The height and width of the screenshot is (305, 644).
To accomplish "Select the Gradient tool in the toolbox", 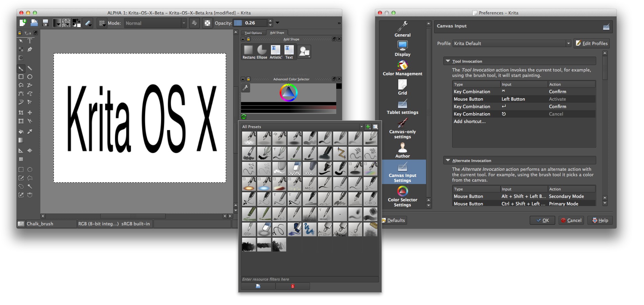I will pos(21,140).
